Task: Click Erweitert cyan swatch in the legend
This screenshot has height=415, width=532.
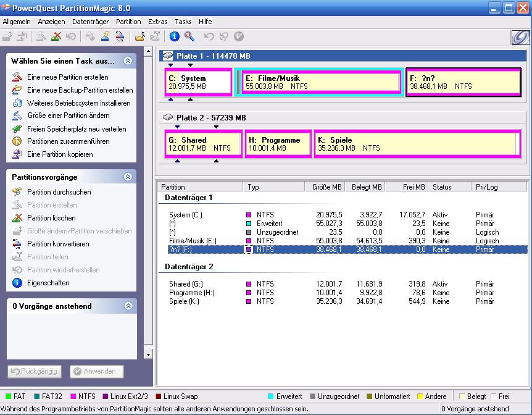Action: coord(270,396)
